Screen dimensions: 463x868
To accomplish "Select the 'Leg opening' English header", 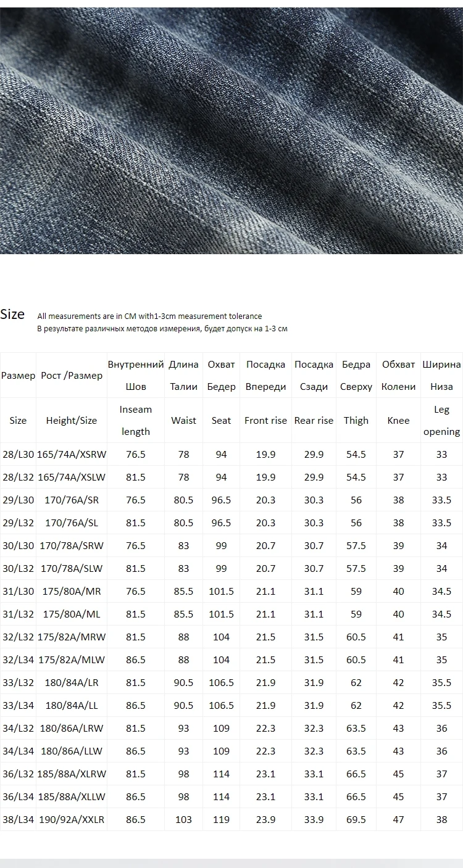I will pos(442,420).
